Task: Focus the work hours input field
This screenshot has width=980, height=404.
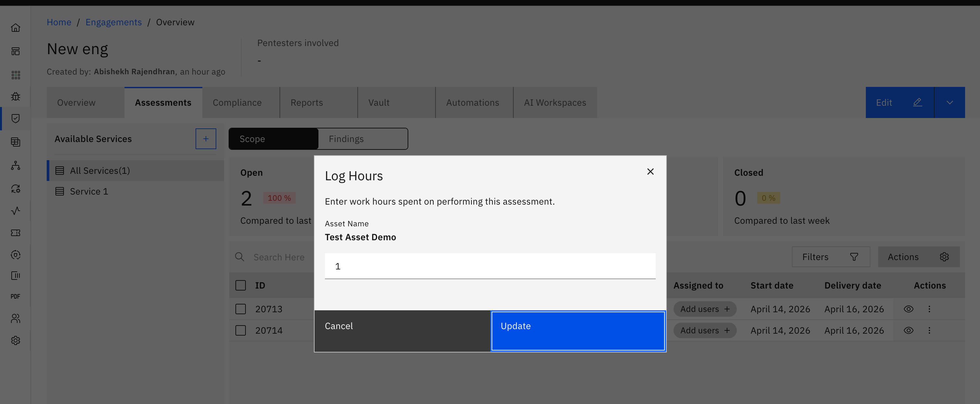Action: click(x=490, y=266)
